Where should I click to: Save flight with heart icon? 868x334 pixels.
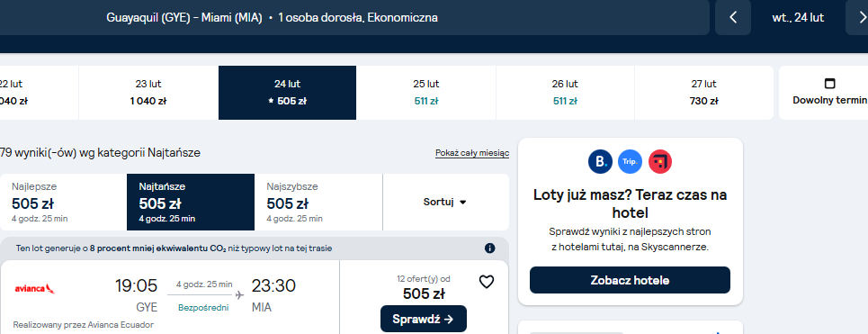click(x=486, y=282)
